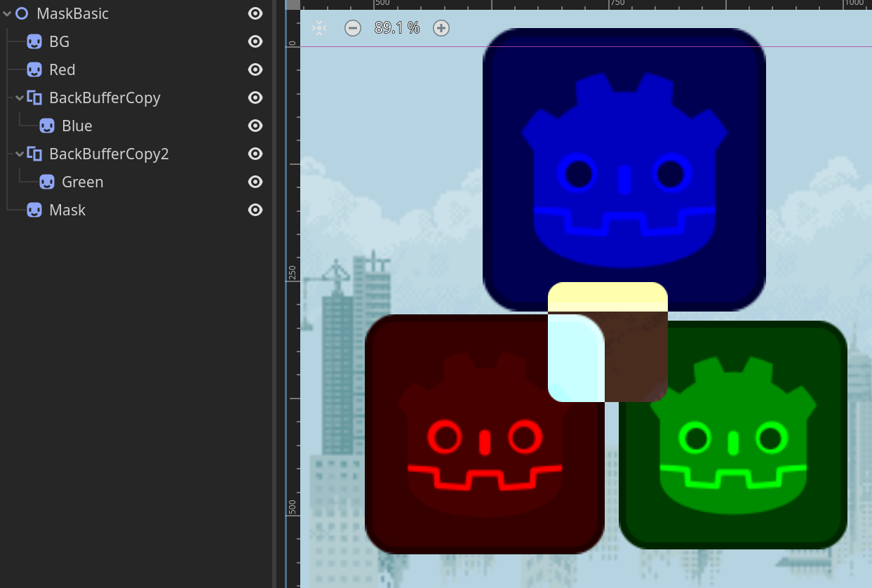Toggle visibility of the Green node
872x588 pixels.
coord(255,182)
